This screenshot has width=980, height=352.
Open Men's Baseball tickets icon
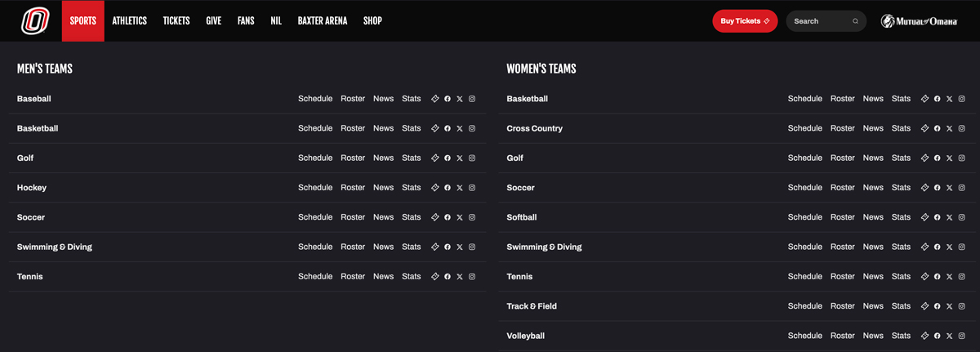[435, 99]
